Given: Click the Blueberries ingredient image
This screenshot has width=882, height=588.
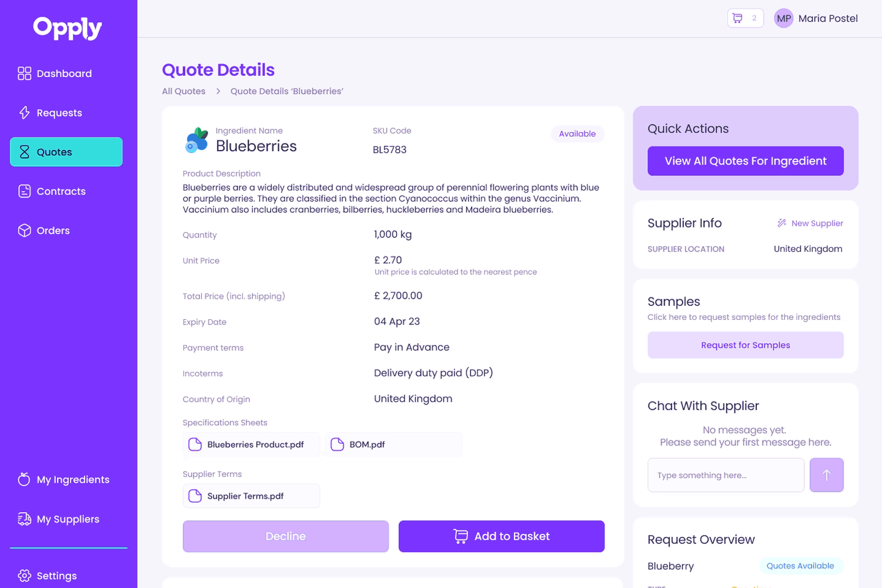Looking at the screenshot, I should tap(197, 141).
